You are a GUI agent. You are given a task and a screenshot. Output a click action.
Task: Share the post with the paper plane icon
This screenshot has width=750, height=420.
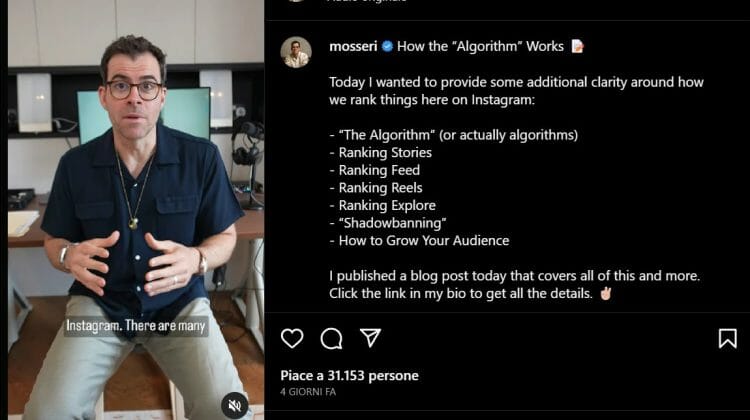[370, 338]
